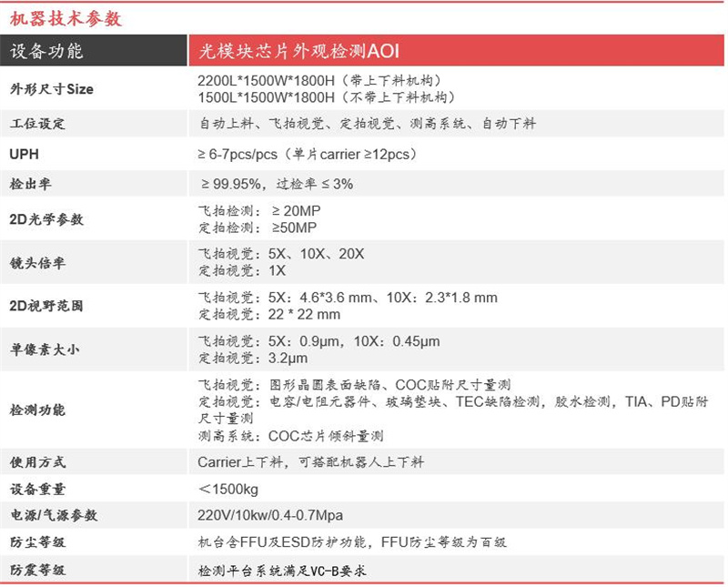Click the UPH row label

pos(24,154)
